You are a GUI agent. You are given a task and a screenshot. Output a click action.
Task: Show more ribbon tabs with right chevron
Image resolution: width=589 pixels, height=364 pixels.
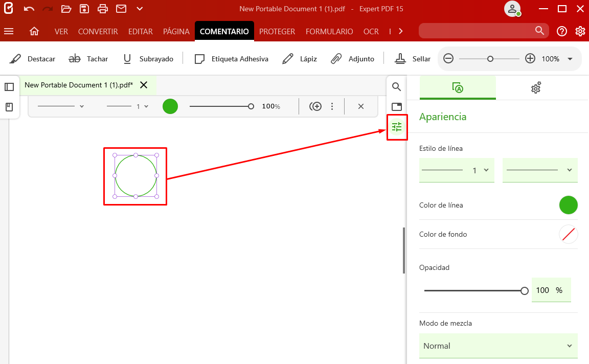[x=401, y=31]
